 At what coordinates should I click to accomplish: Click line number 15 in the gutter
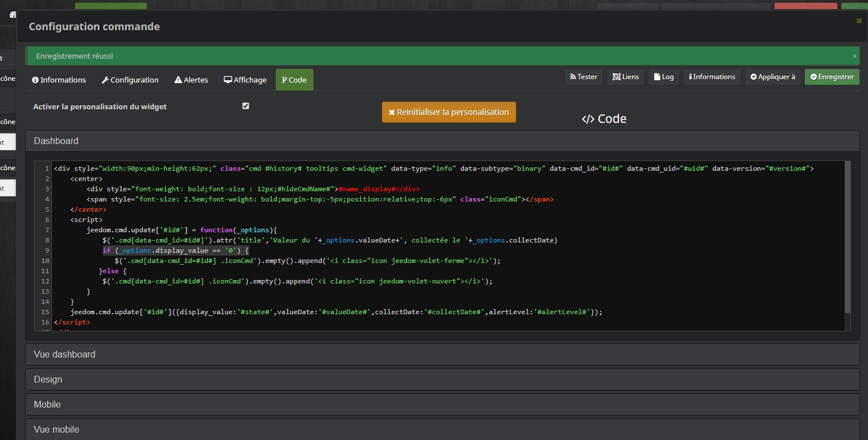point(46,312)
